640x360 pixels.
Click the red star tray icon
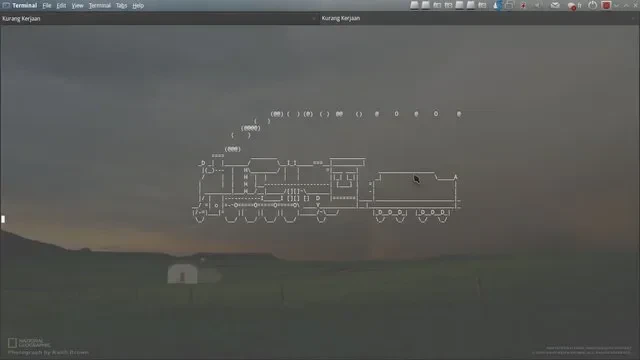click(x=523, y=5)
